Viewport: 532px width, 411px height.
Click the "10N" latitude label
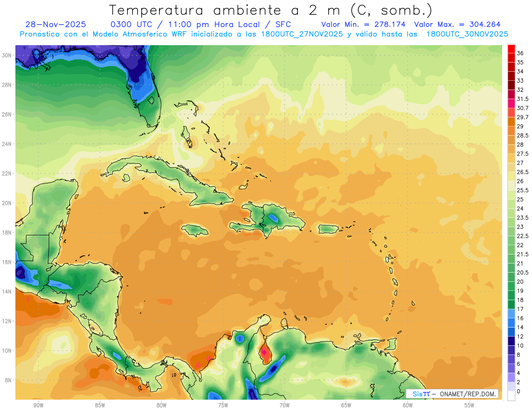click(8, 351)
